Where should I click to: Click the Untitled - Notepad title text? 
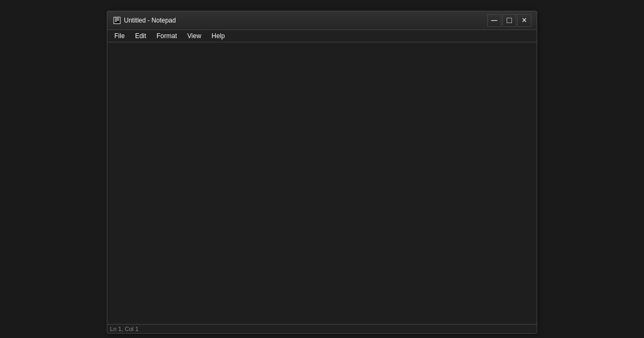point(150,20)
